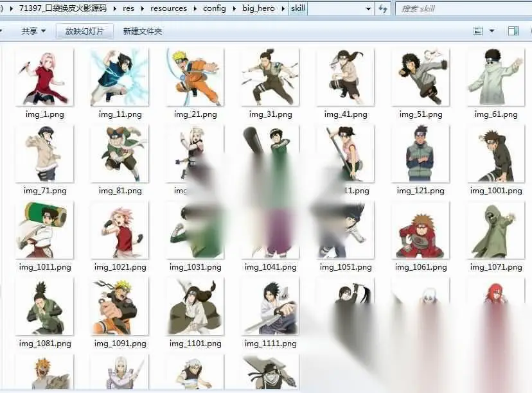Image resolution: width=532 pixels, height=393 pixels.
Task: Expand the arrow after res breadcrumb
Action: point(142,9)
